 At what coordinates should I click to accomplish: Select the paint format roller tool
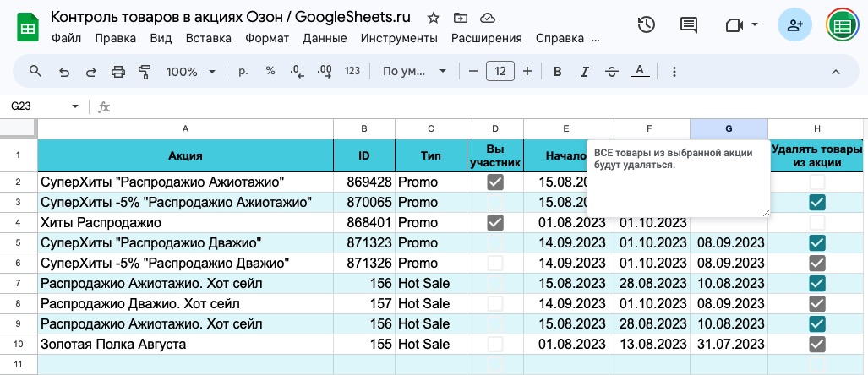(145, 72)
